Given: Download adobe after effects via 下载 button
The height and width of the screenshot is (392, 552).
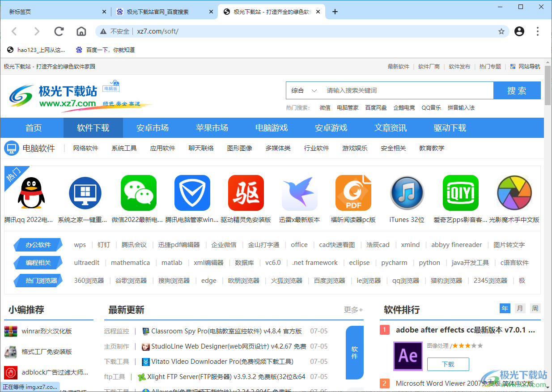Looking at the screenshot, I should click(x=448, y=364).
